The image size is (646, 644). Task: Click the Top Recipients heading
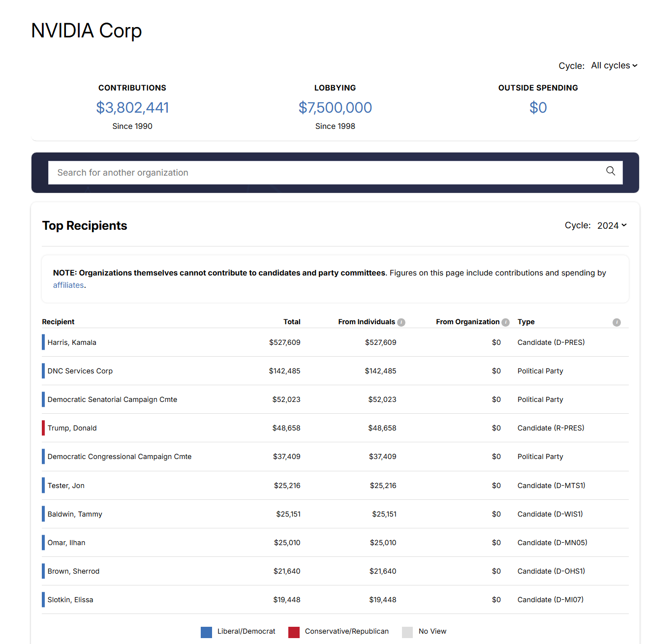click(x=85, y=225)
